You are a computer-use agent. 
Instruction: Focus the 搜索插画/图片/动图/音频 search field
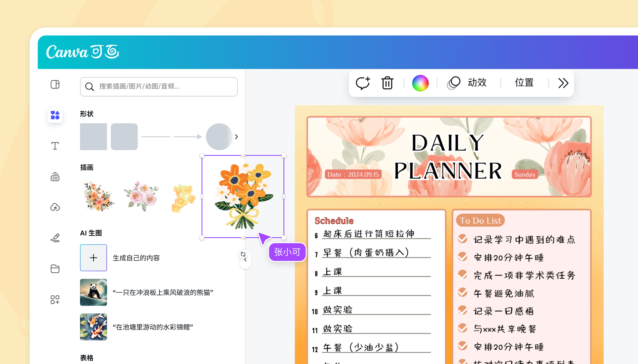tap(159, 87)
